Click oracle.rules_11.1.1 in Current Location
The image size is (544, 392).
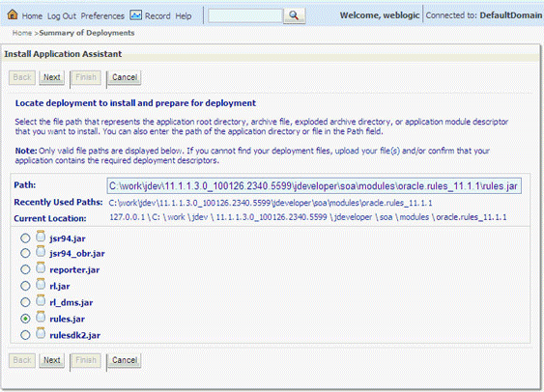pos(472,217)
